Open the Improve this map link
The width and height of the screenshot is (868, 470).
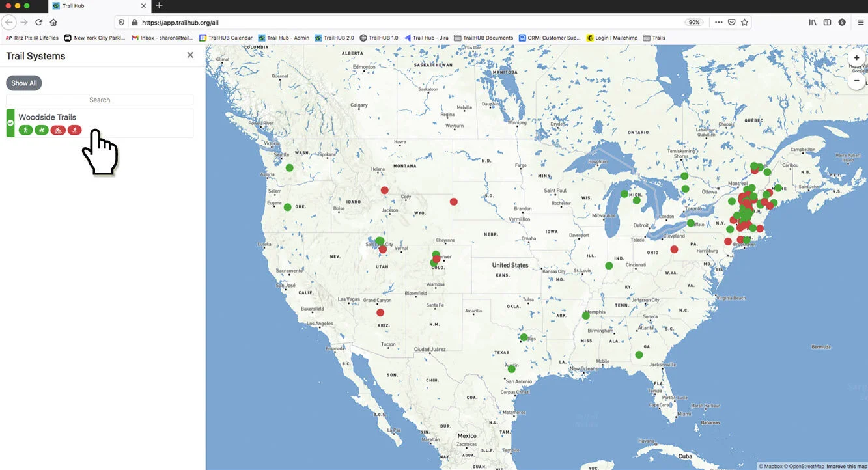(847, 466)
